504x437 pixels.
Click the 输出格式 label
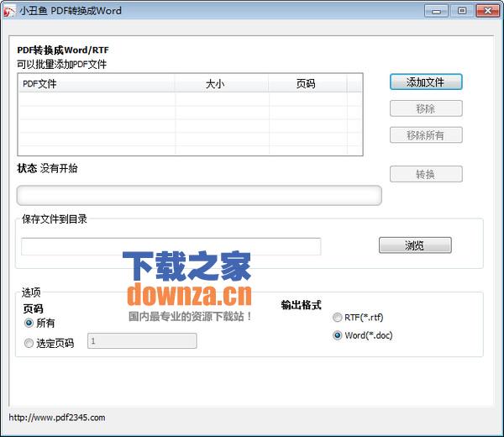(302, 305)
